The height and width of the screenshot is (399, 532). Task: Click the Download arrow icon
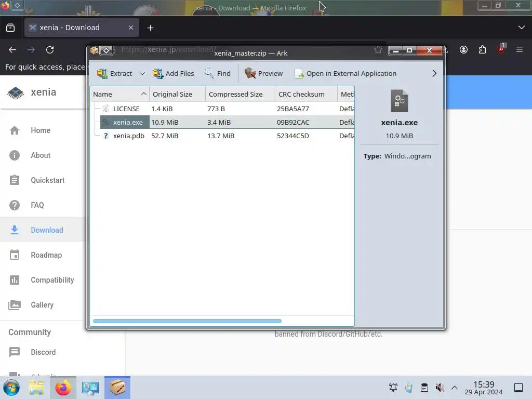point(15,230)
